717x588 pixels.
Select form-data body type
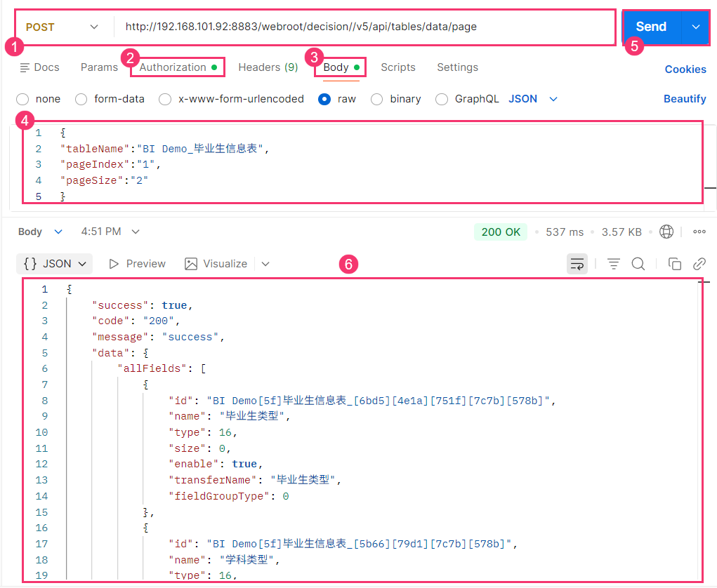click(81, 99)
